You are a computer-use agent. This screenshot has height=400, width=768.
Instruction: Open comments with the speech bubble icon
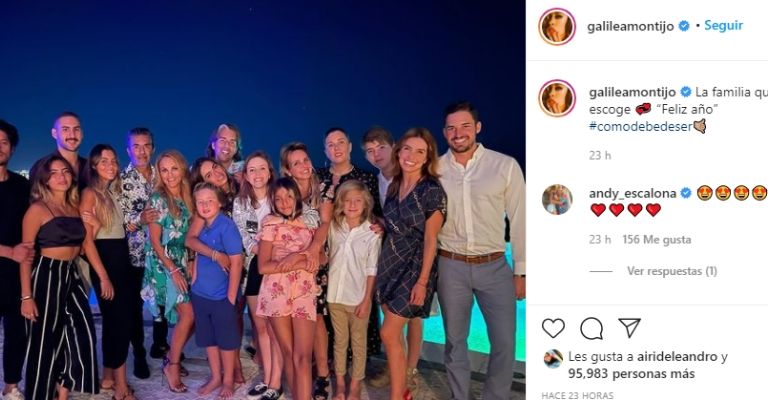point(591,329)
